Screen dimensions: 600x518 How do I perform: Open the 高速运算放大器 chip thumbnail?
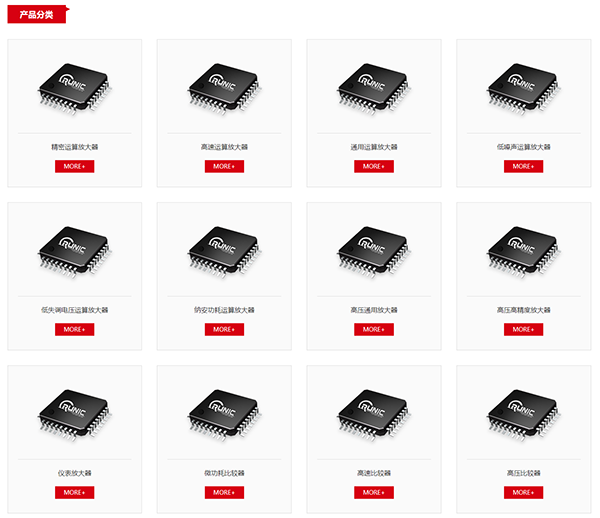[224, 90]
